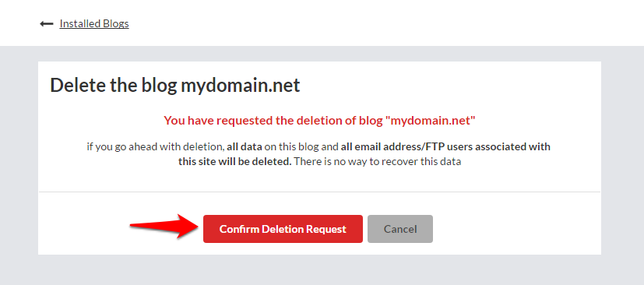Click "mydomain.net" in the page heading
The image size is (644, 285).
coord(241,85)
